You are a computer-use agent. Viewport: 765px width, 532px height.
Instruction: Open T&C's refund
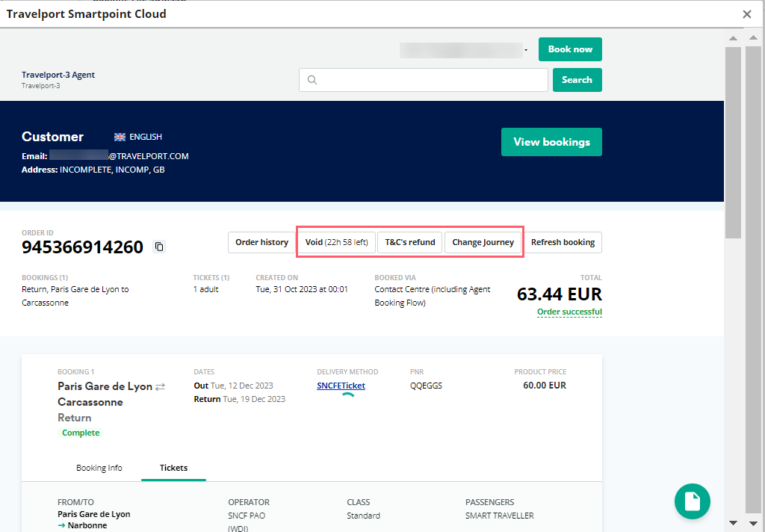pyautogui.click(x=410, y=242)
